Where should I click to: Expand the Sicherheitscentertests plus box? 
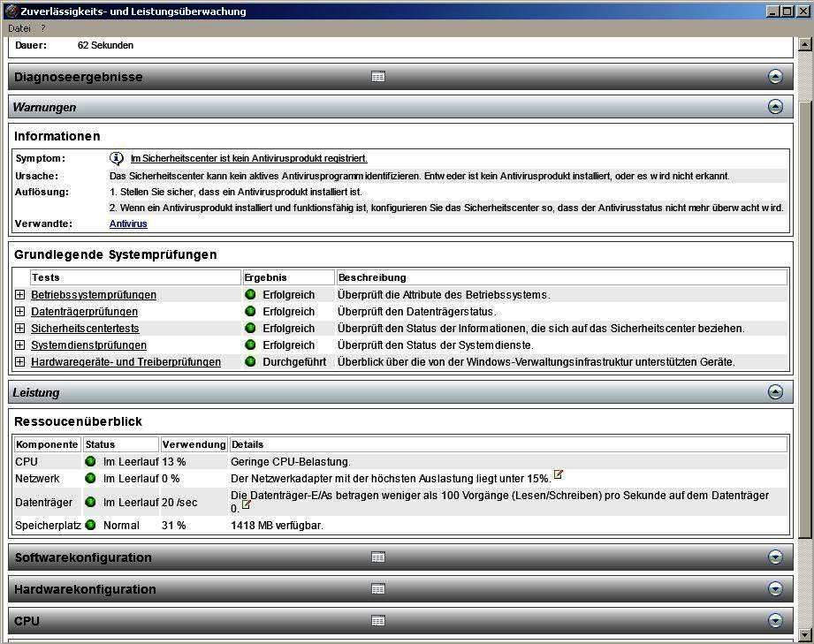click(x=20, y=329)
